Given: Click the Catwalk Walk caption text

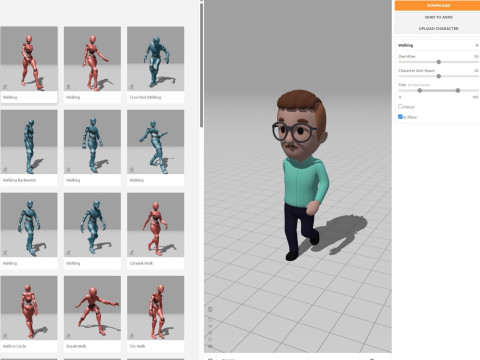Looking at the screenshot, I should click(x=141, y=263).
